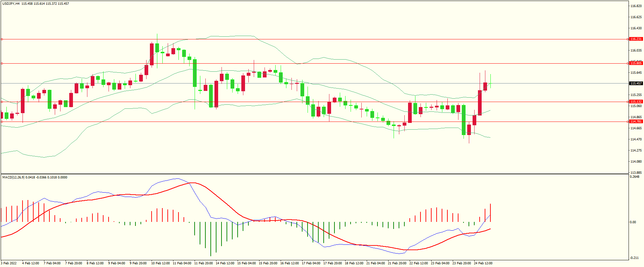The height and width of the screenshot is (267, 644).
Task: Select the MACD(12,26,9) indicator label
Action: click(x=13, y=177)
